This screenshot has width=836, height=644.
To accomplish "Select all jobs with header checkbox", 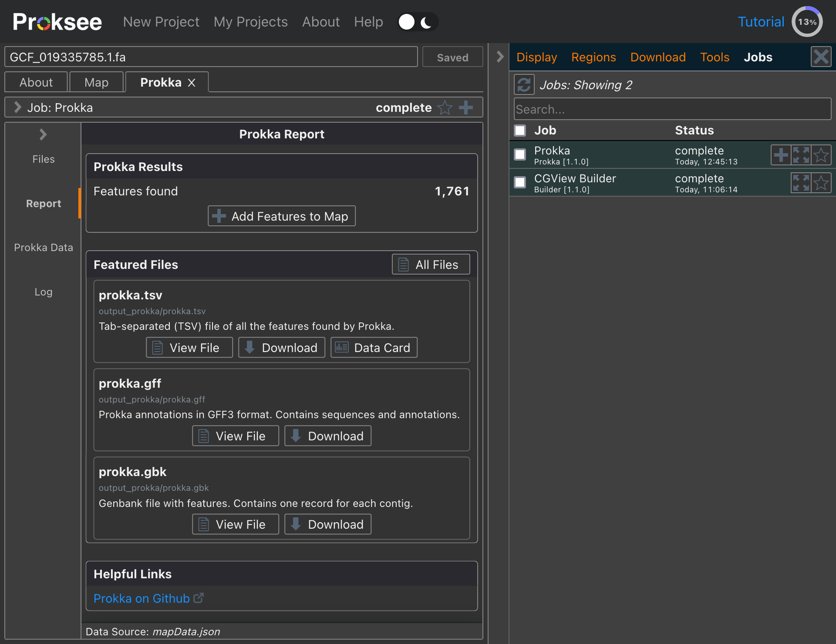I will [x=520, y=131].
